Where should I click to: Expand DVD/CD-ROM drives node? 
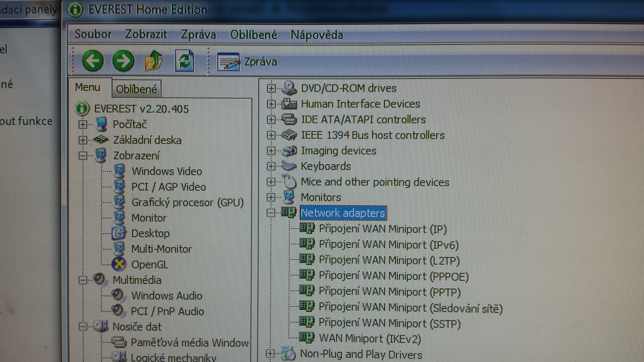(x=271, y=88)
